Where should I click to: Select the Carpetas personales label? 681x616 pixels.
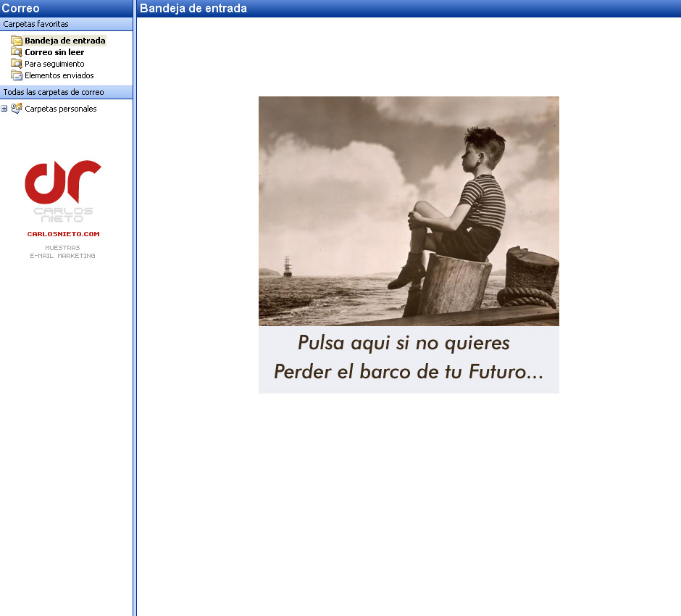pyautogui.click(x=61, y=109)
